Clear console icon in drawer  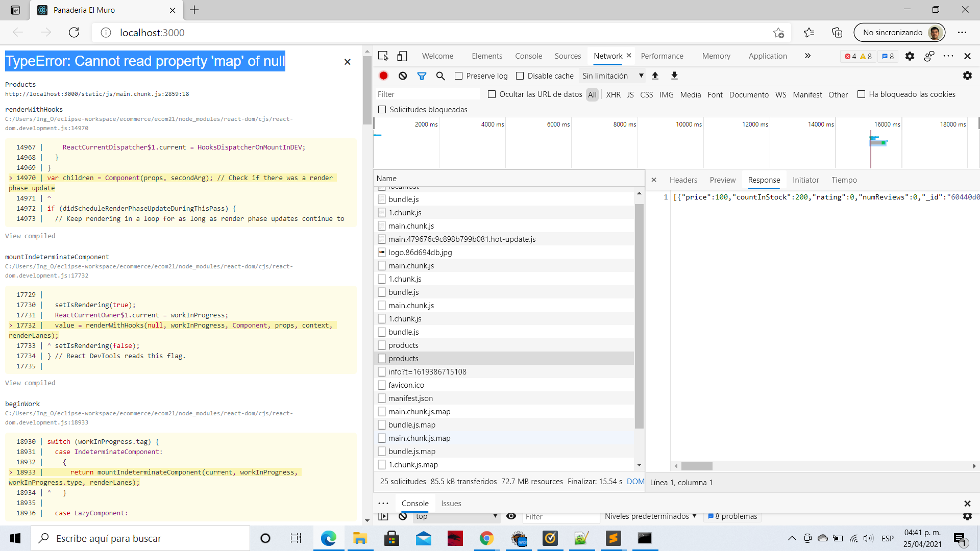click(x=403, y=516)
